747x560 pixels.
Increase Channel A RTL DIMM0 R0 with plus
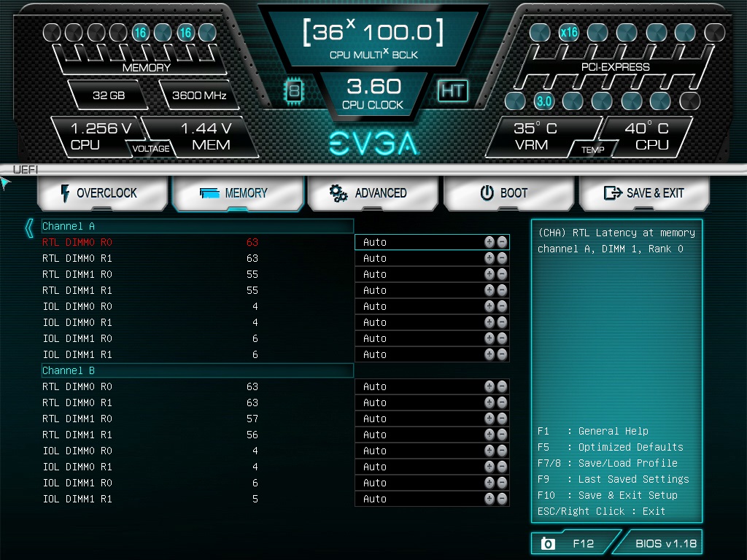(x=489, y=242)
